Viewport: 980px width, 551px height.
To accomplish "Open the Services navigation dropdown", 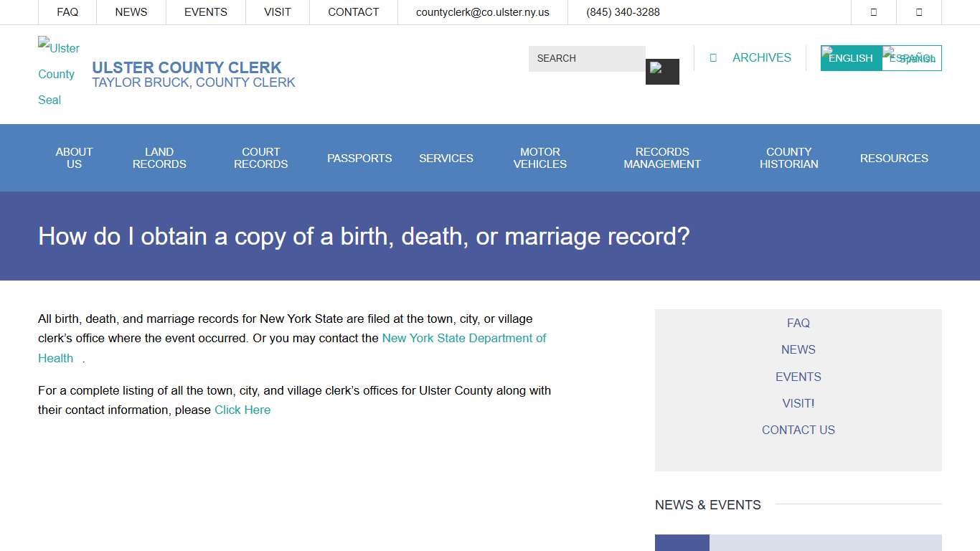I will pyautogui.click(x=446, y=158).
